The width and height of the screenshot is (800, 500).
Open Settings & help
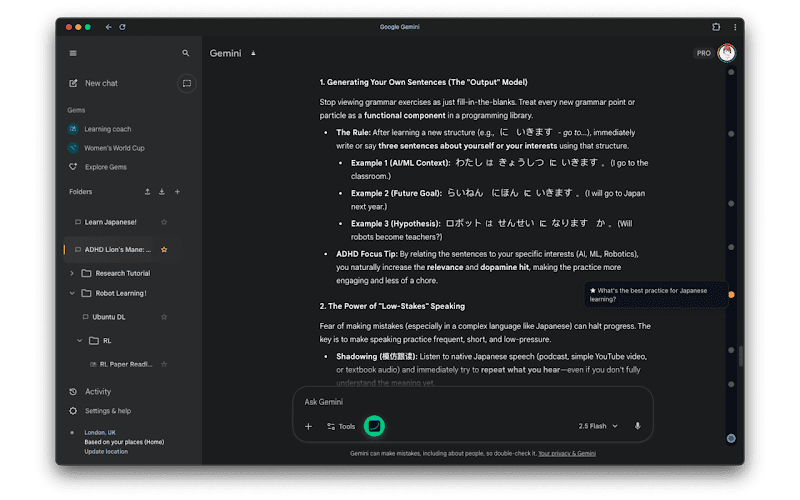(107, 410)
